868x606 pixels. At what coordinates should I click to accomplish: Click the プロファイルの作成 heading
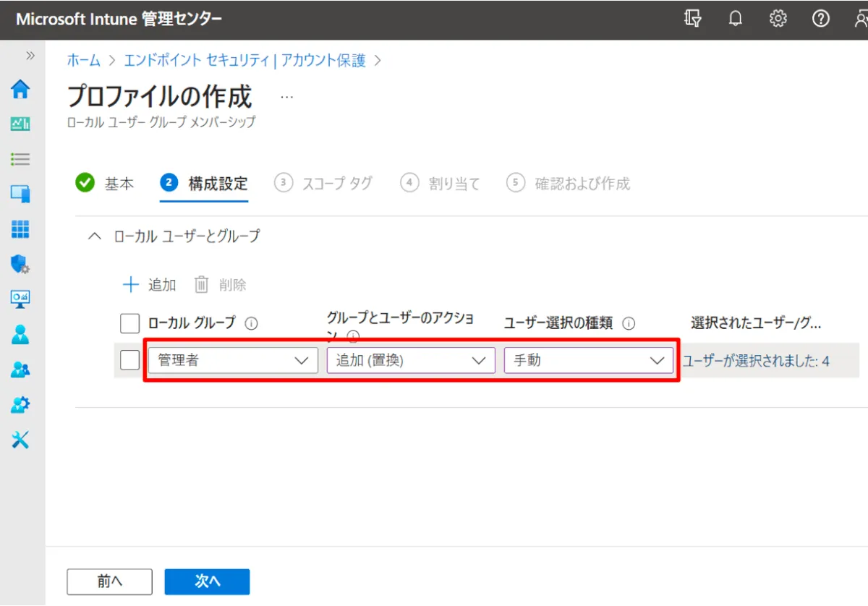click(160, 96)
